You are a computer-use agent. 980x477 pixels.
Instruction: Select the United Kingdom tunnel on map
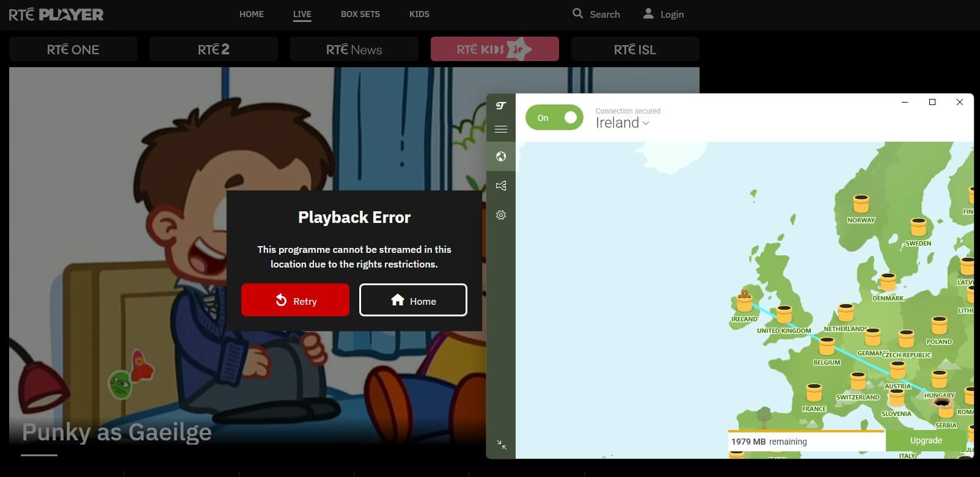784,314
